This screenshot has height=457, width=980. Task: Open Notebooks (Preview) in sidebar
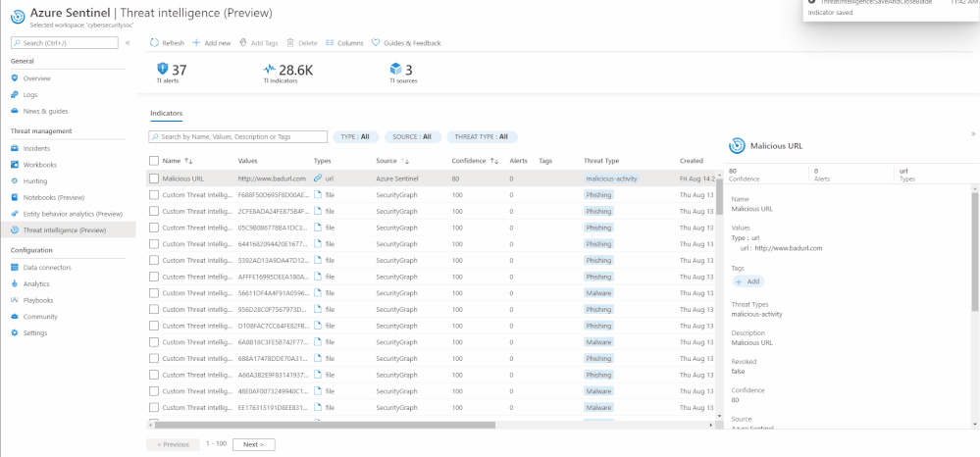tap(53, 197)
